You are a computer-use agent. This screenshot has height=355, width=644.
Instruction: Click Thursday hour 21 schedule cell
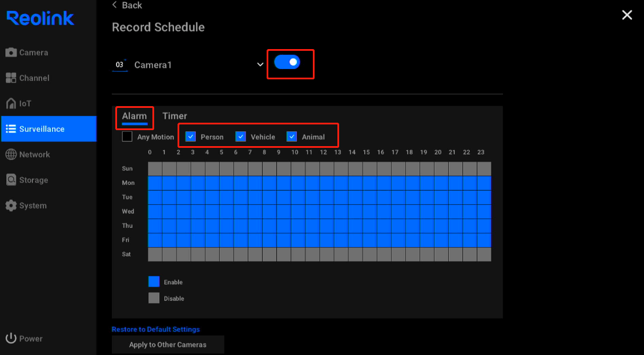pyautogui.click(x=456, y=226)
